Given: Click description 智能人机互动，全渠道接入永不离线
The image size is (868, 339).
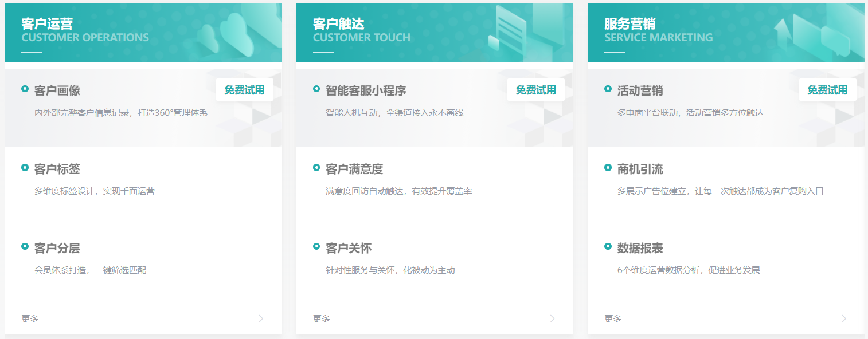Looking at the screenshot, I should pos(394,113).
